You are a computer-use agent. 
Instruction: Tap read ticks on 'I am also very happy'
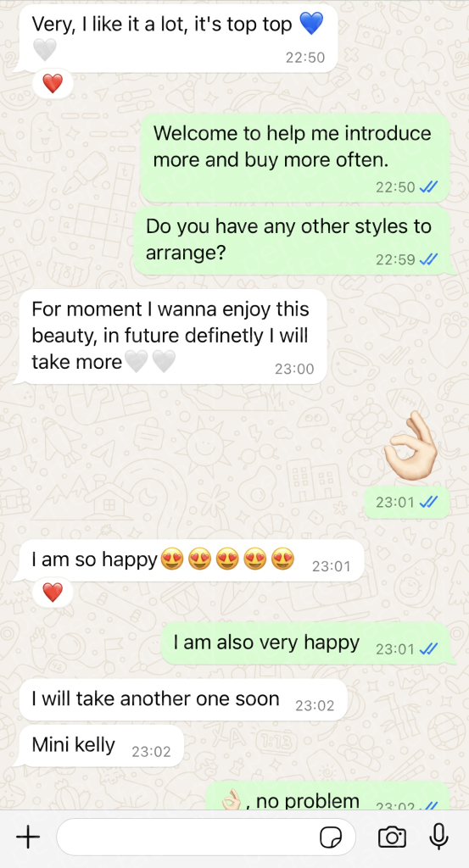tap(428, 648)
